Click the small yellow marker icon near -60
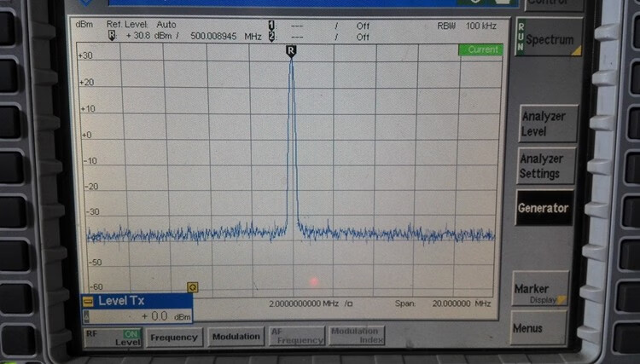 [x=192, y=287]
